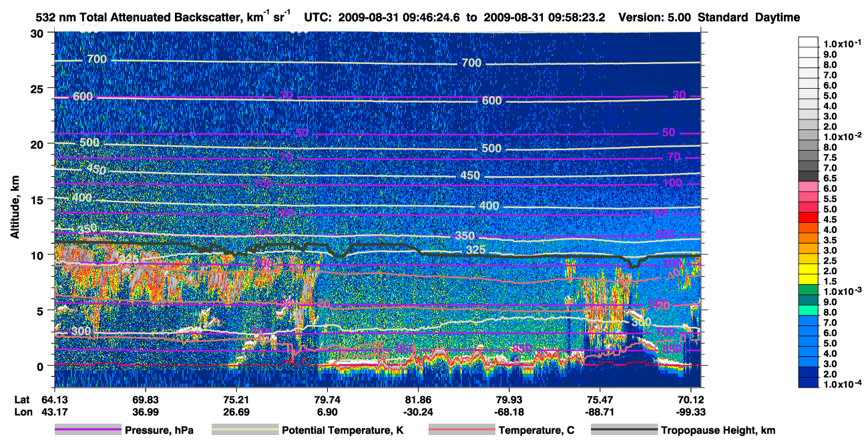Click the start time '2009-08-31 09:46:24.6'
The image size is (868, 445).
click(x=398, y=17)
